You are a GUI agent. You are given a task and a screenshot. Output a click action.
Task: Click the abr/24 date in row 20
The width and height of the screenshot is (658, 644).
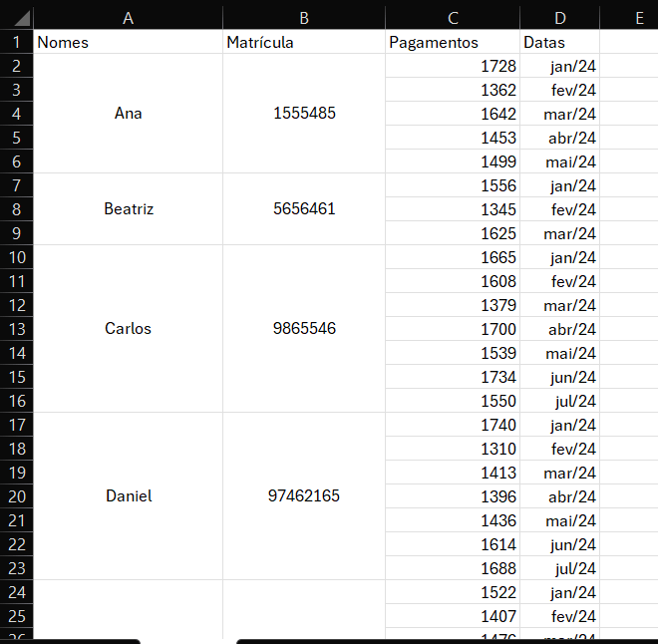560,496
